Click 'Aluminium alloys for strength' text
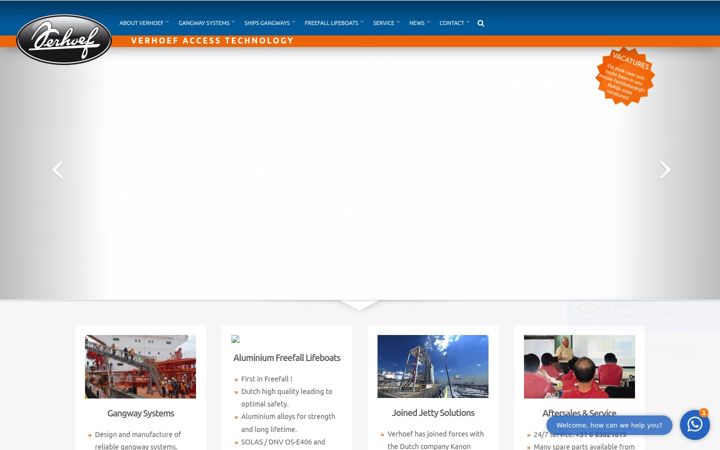 point(288,416)
